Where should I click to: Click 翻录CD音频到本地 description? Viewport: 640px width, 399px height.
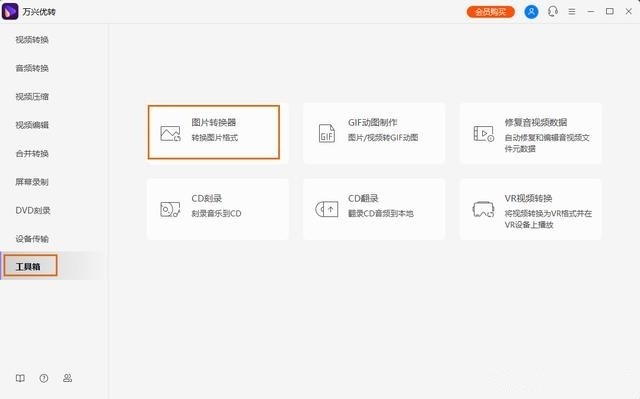coord(380,213)
